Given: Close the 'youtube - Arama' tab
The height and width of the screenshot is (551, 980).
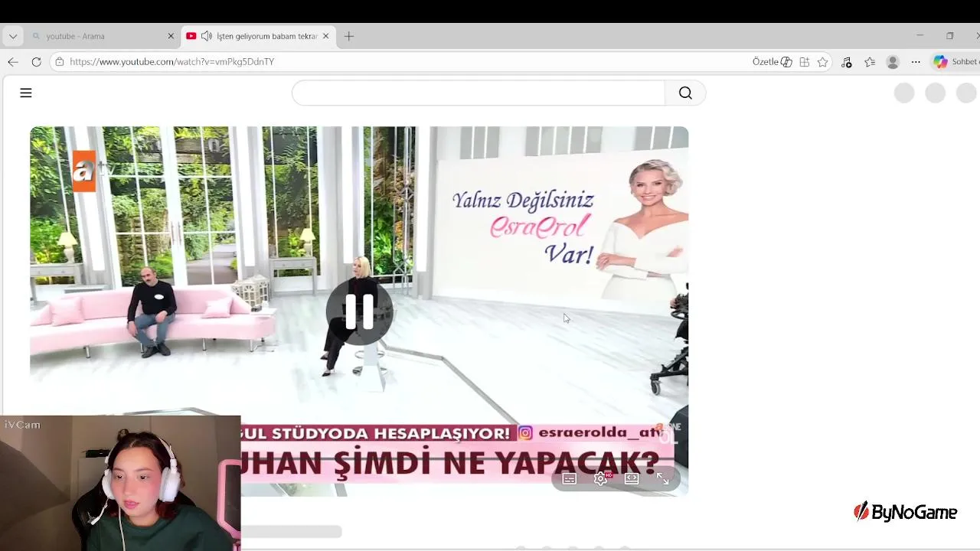Looking at the screenshot, I should point(171,36).
